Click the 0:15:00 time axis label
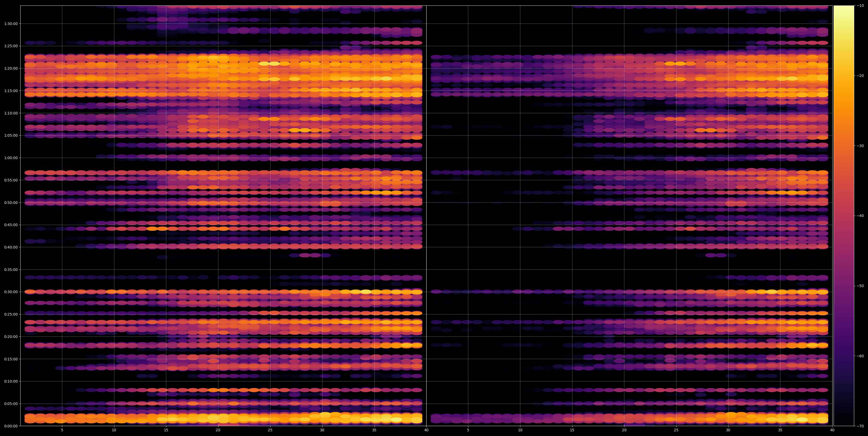 [11, 359]
